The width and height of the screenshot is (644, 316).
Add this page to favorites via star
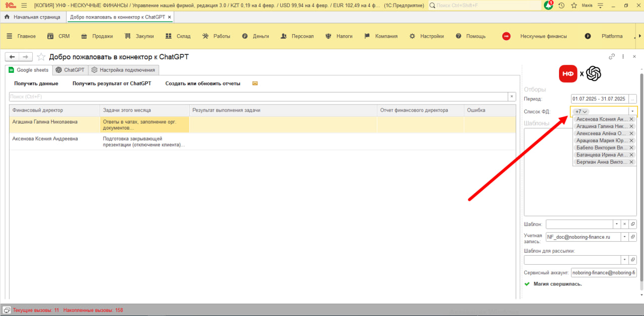(x=41, y=57)
